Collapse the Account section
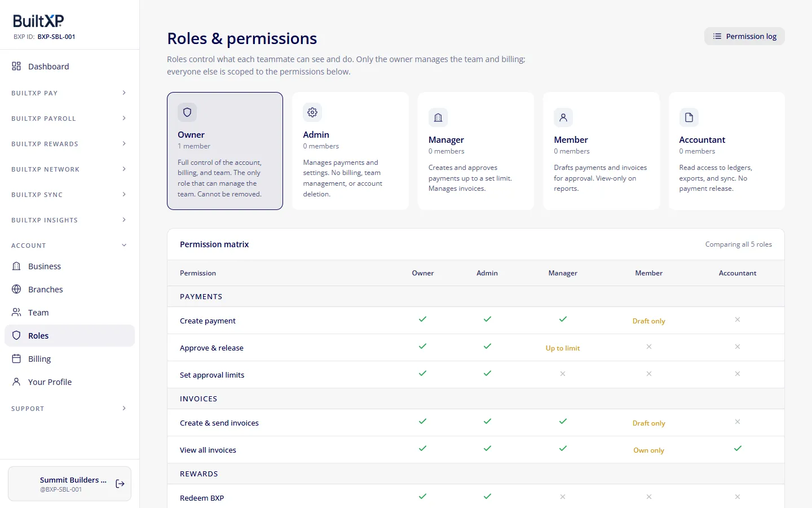Viewport: 812px width, 508px height. [x=69, y=245]
